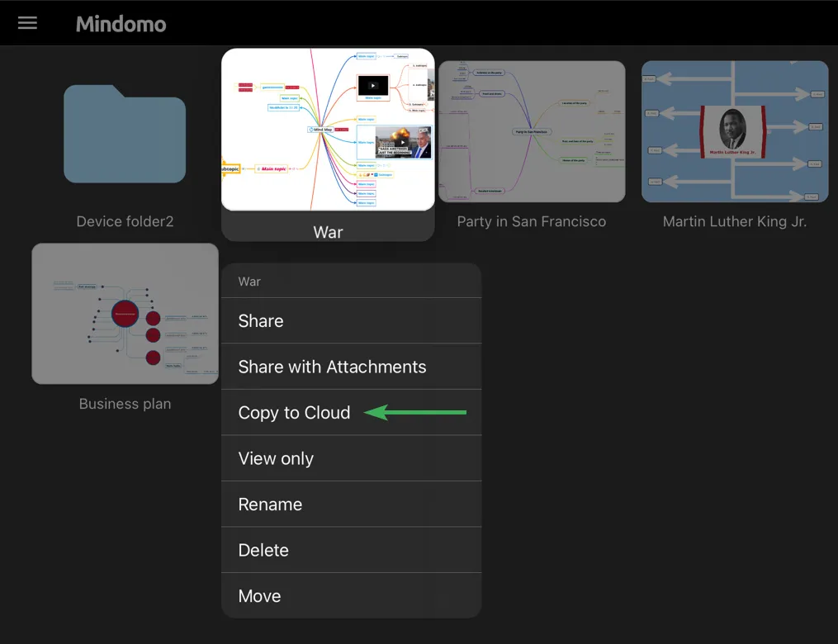
Task: Open the Business plan map thumbnail
Action: point(125,314)
